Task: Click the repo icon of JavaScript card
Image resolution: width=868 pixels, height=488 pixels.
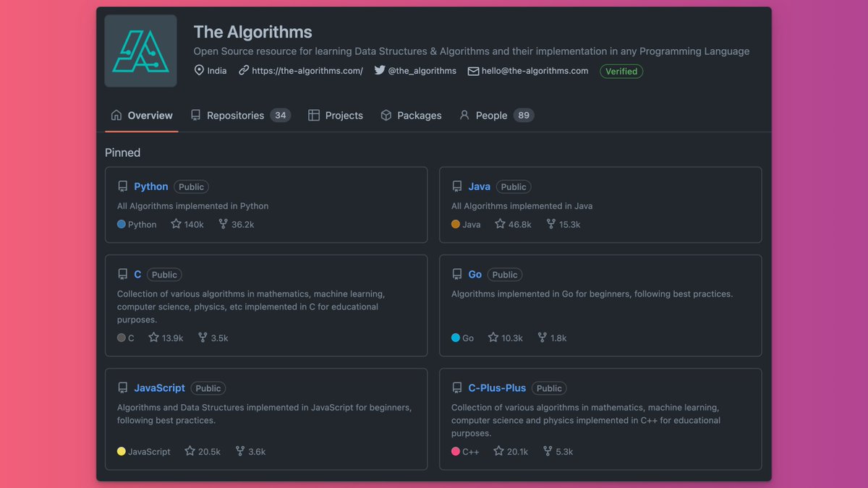Action: point(123,388)
